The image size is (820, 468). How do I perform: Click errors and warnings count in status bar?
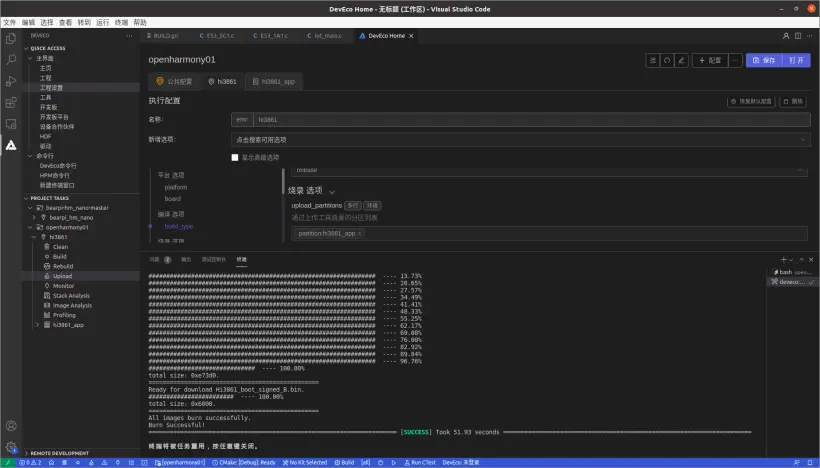[x=30, y=463]
